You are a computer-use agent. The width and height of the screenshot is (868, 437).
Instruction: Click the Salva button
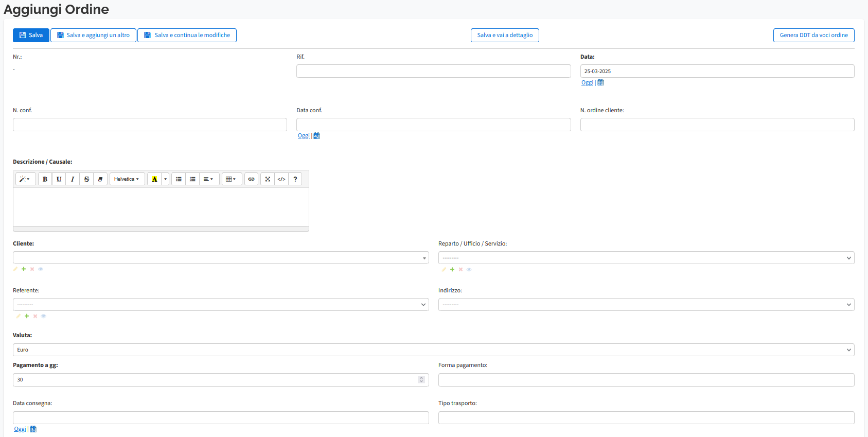point(31,35)
